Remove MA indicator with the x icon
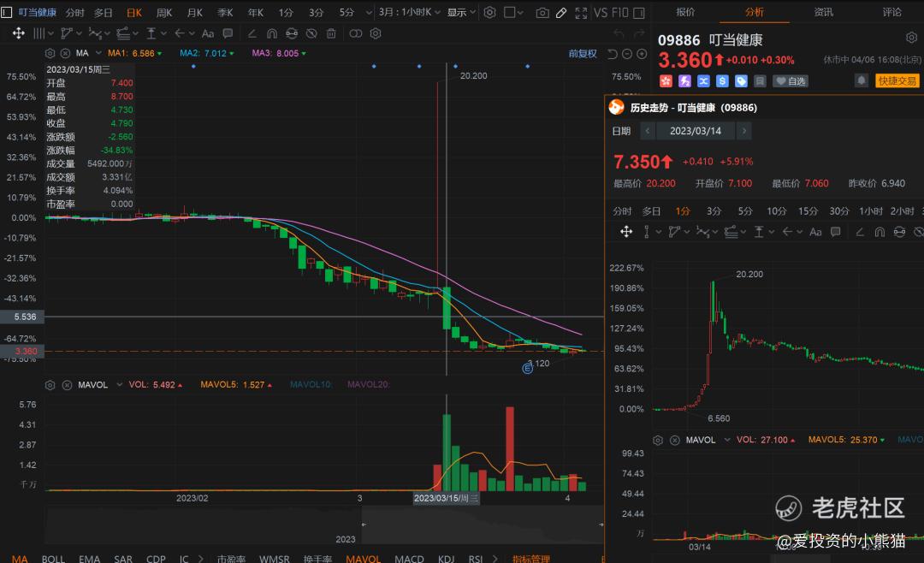This screenshot has width=924, height=563. (x=65, y=53)
